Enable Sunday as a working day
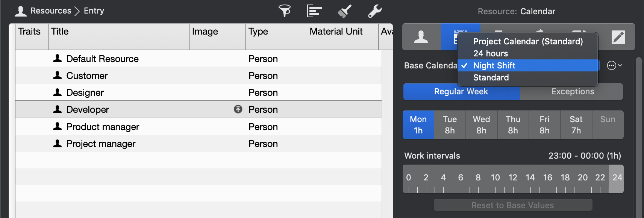The height and width of the screenshot is (218, 644). [x=608, y=125]
